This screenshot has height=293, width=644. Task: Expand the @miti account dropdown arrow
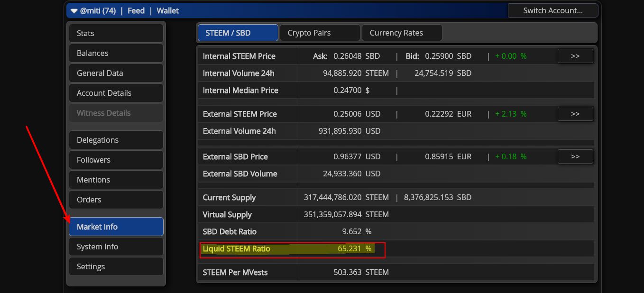(74, 11)
